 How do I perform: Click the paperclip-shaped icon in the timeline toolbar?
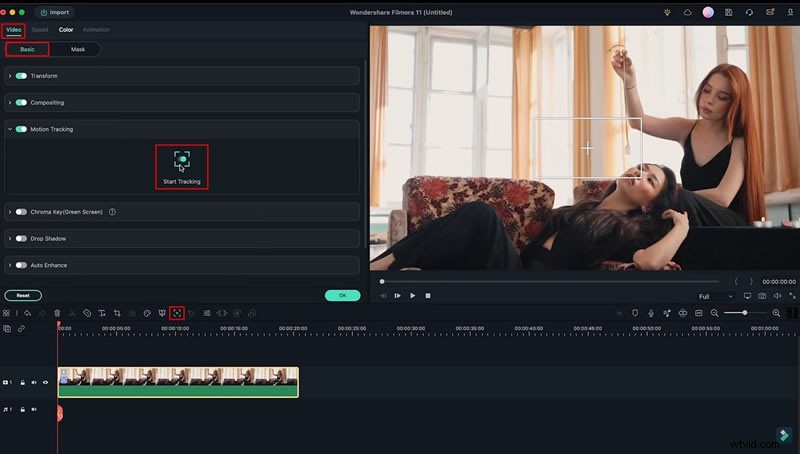[87, 313]
